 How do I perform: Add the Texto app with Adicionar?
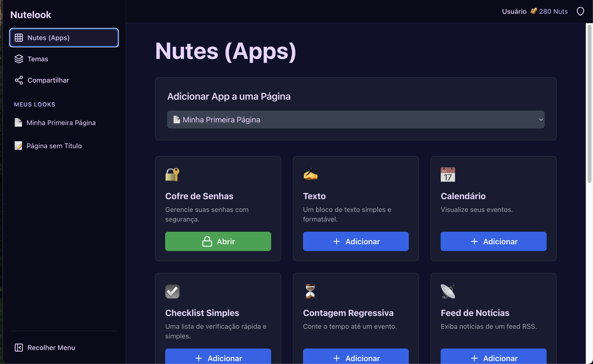click(x=355, y=241)
